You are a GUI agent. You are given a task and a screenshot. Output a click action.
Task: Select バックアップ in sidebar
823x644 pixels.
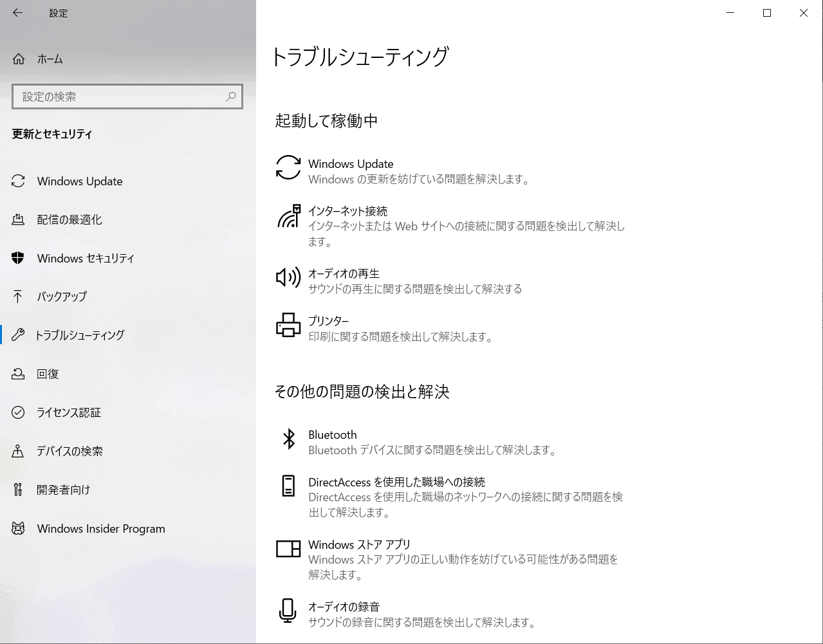pyautogui.click(x=128, y=297)
